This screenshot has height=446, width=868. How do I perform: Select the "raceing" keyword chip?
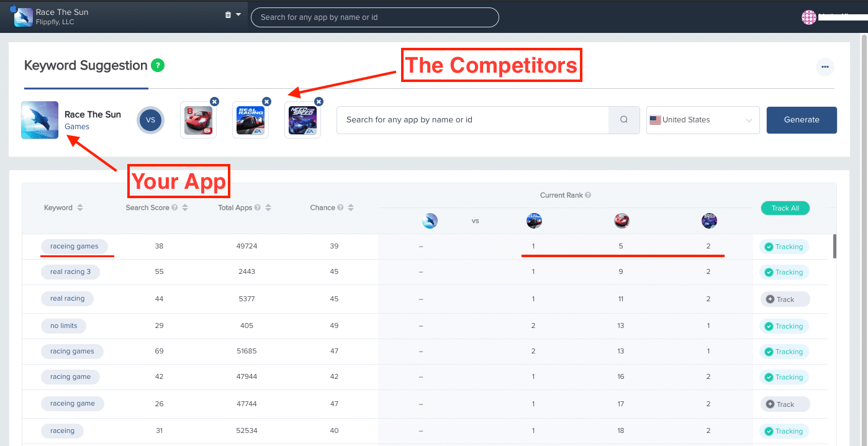click(62, 431)
